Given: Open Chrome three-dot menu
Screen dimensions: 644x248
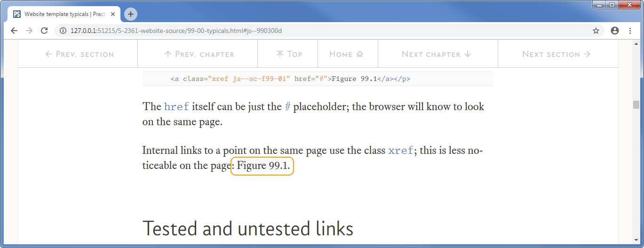Looking at the screenshot, I should coord(630,31).
